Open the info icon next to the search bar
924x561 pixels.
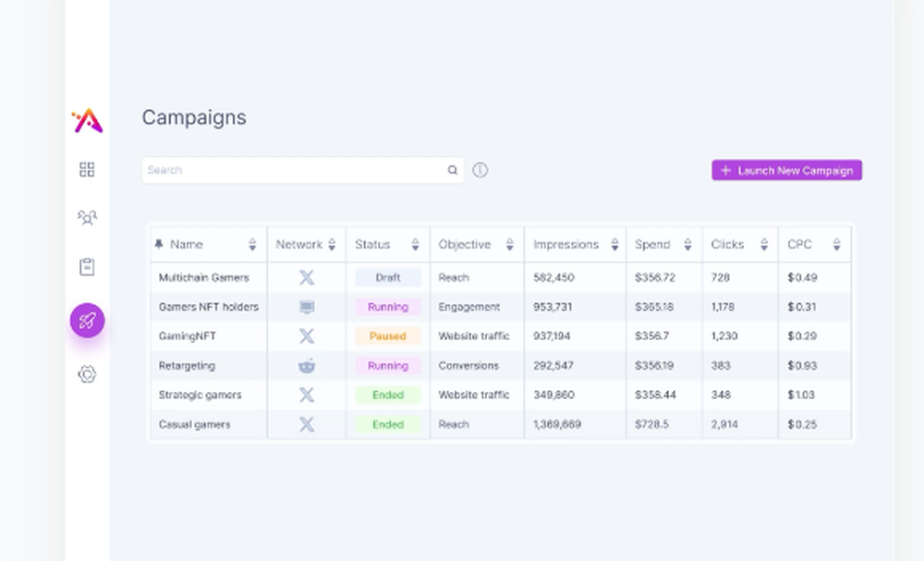click(480, 170)
